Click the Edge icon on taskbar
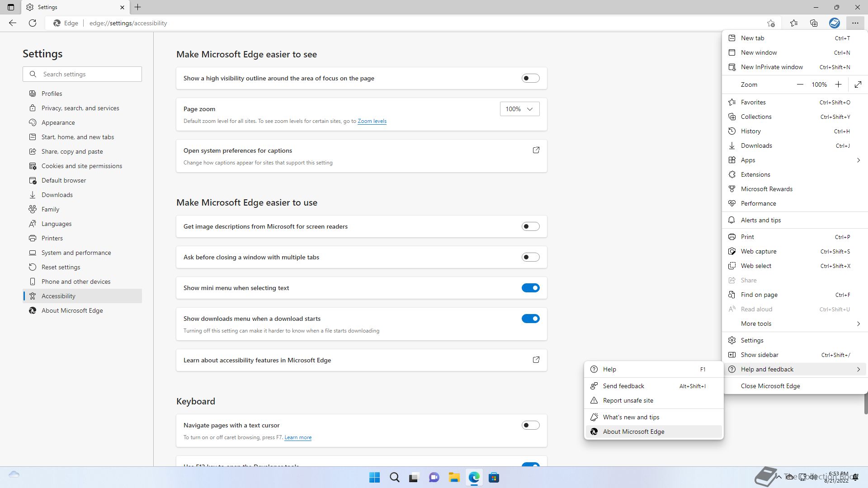The image size is (868, 488). [474, 478]
